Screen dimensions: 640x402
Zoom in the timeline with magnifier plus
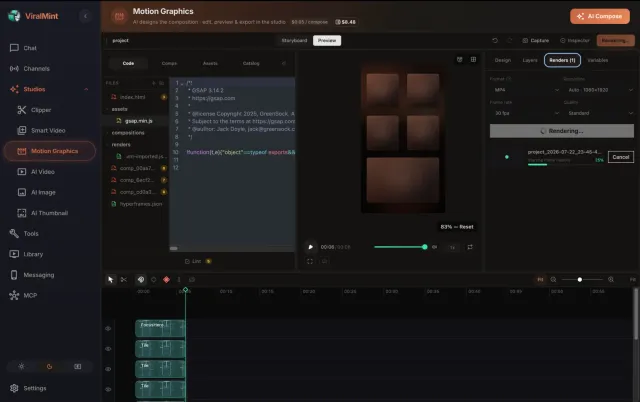coord(611,280)
